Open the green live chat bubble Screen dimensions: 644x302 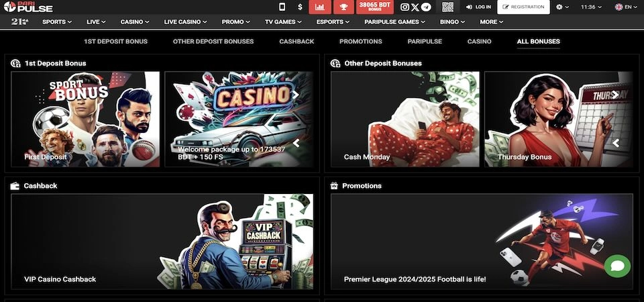tap(617, 266)
